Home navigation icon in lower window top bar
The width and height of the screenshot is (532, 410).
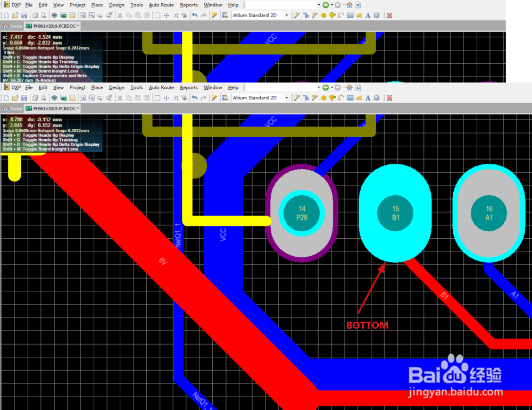350,88
